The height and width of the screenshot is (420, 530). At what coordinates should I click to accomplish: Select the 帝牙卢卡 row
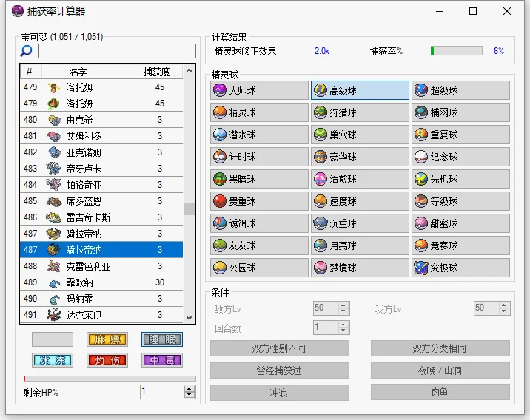[101, 168]
